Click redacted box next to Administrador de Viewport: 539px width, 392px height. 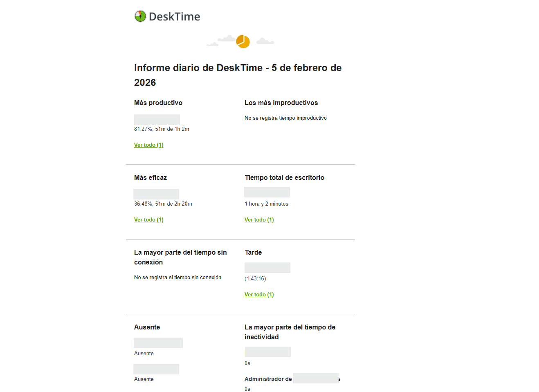coord(315,378)
